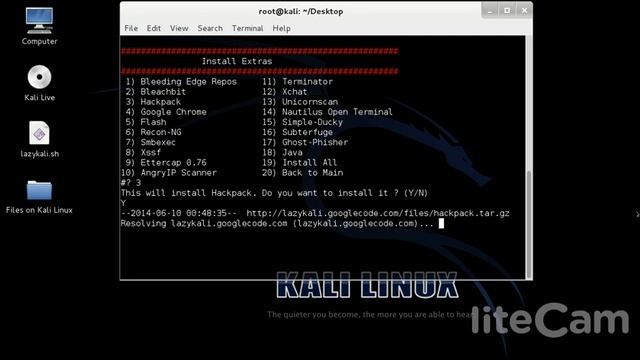The image size is (640, 360).
Task: Click the '2) Bleachbit' line
Action: 156,92
